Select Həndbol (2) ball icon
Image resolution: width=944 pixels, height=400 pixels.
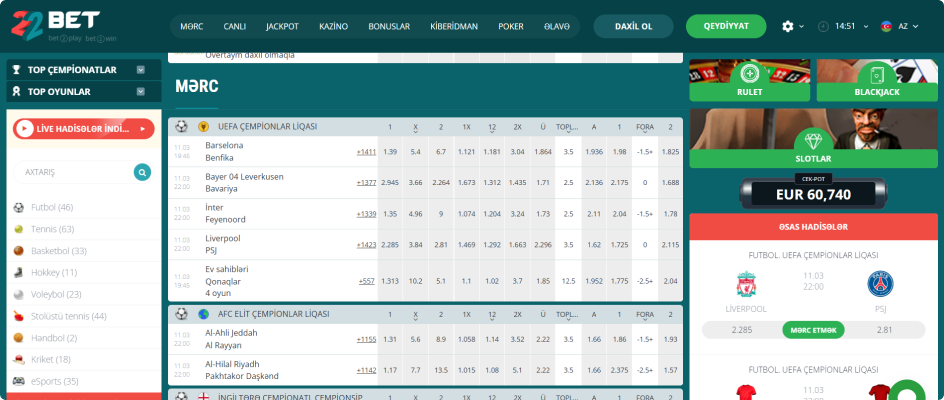[19, 337]
